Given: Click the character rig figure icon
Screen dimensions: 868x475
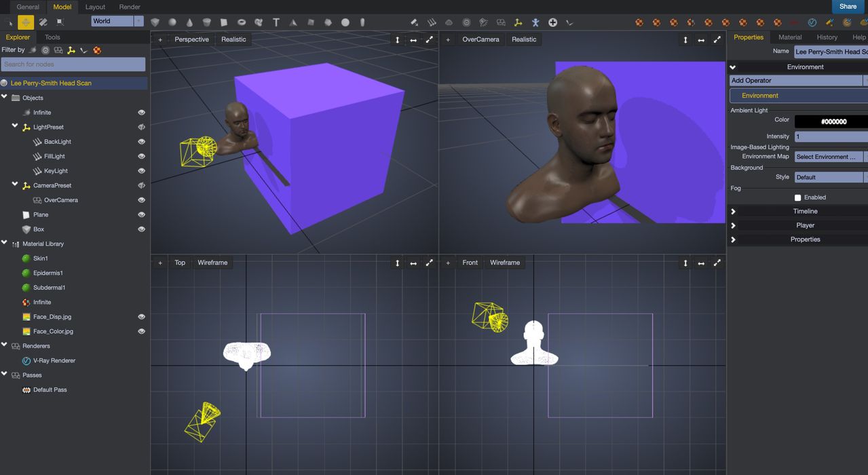Looking at the screenshot, I should (x=535, y=22).
